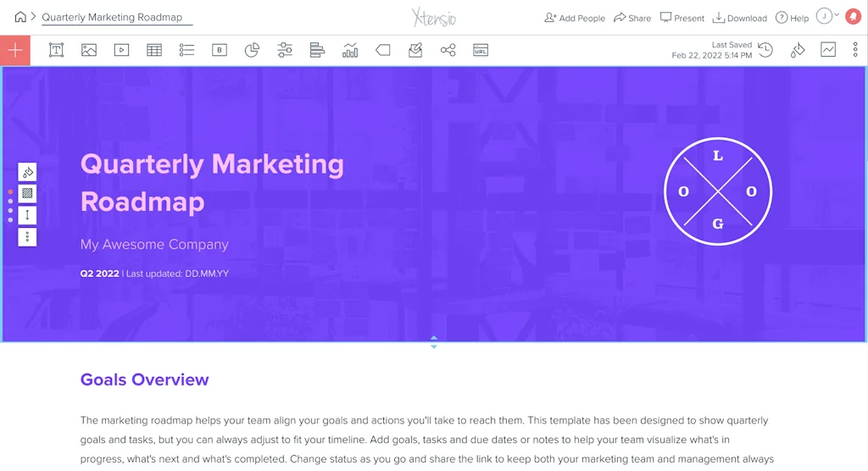Click the red plus add module button
This screenshot has width=868, height=471.
pos(15,51)
